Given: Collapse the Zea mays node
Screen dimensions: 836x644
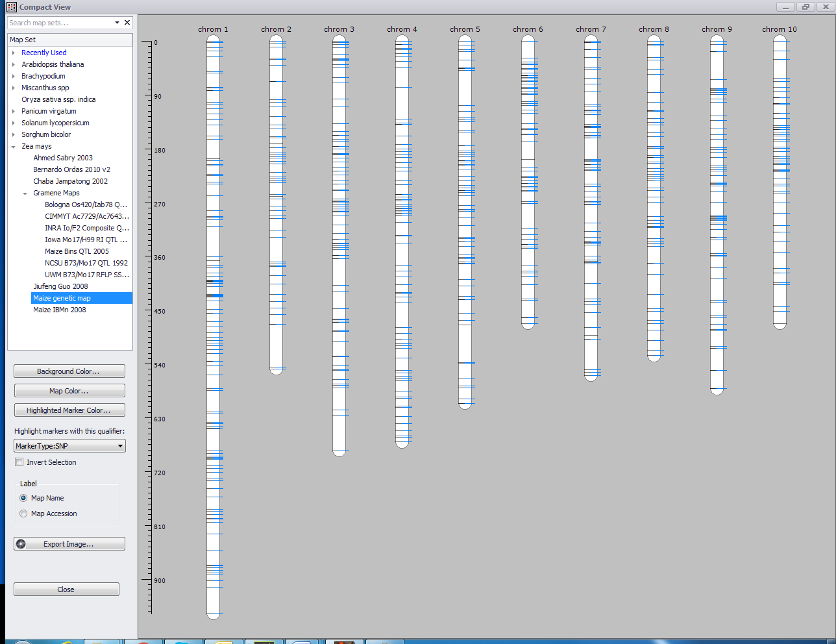Looking at the screenshot, I should tap(14, 146).
